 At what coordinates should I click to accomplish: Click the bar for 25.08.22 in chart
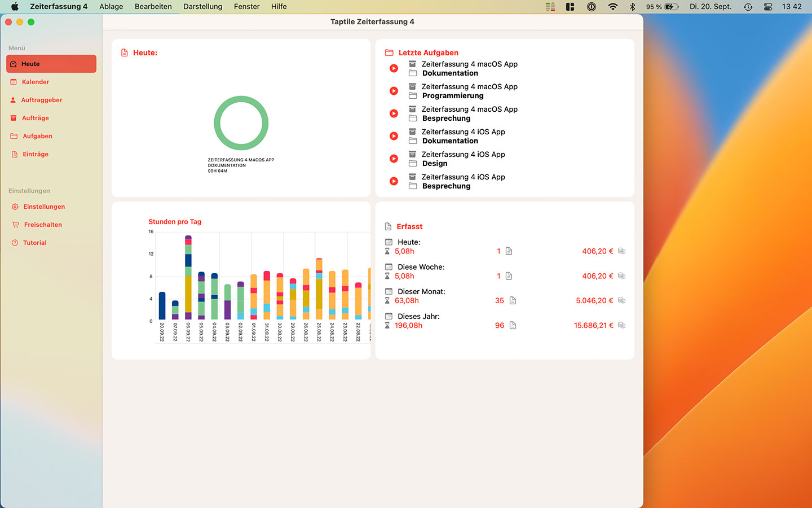click(x=319, y=289)
